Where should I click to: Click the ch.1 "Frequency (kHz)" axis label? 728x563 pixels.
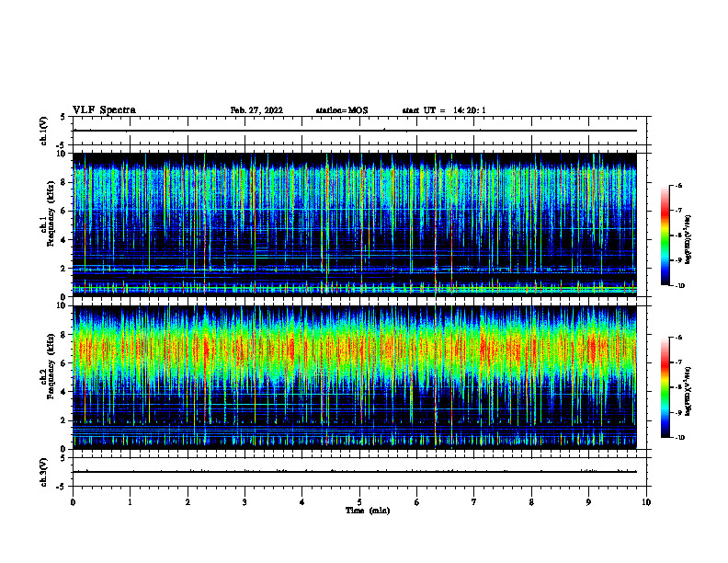51,214
